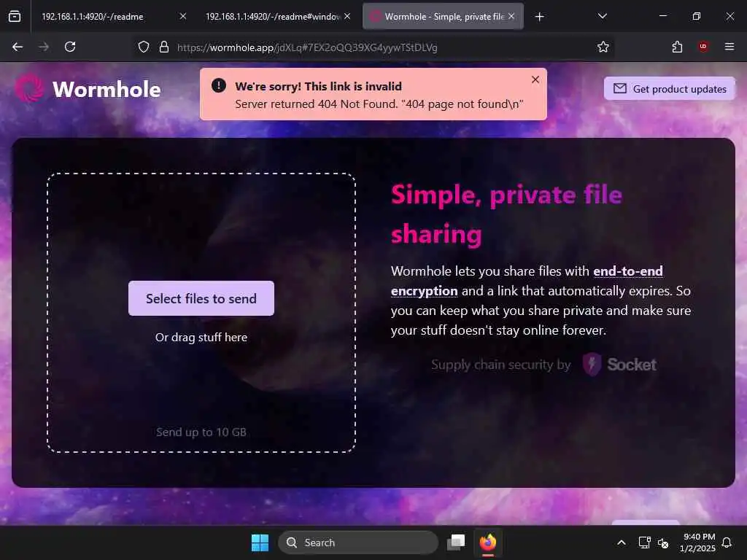Click 'Simple, private file sharing' heading

(x=506, y=214)
